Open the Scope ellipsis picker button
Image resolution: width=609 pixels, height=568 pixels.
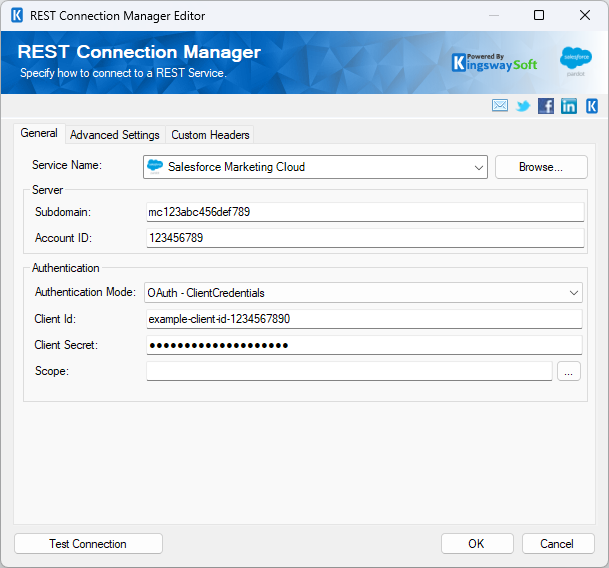click(569, 371)
